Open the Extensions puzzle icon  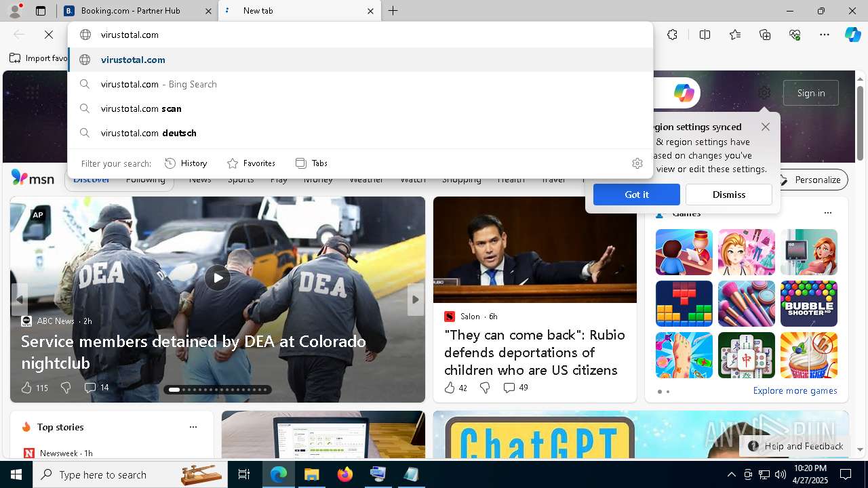tap(672, 35)
